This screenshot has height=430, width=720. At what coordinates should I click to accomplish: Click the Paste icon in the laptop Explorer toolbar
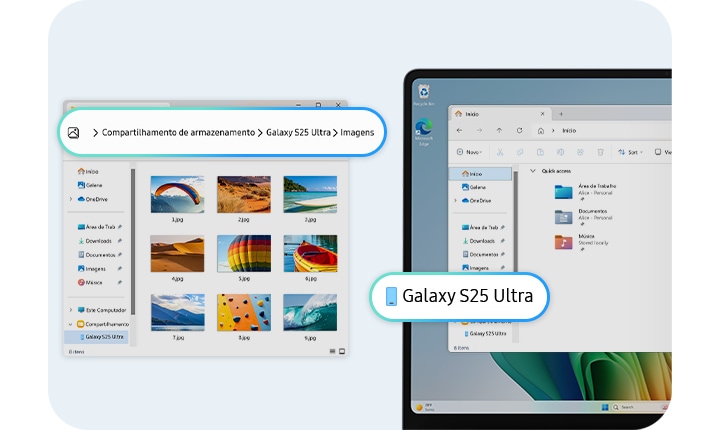[540, 152]
